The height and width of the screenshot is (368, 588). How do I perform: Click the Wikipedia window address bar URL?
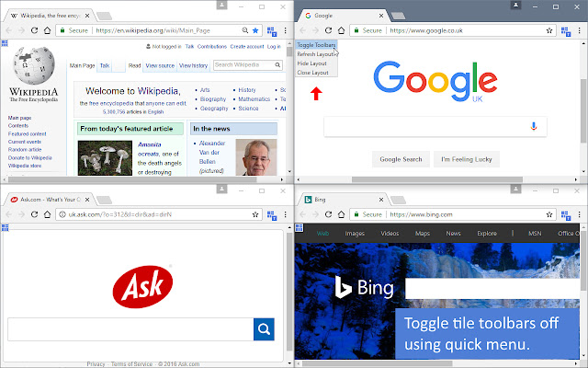point(153,30)
